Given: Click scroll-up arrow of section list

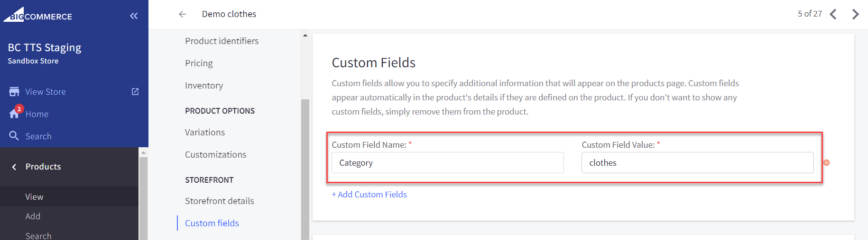Looking at the screenshot, I should (x=305, y=36).
